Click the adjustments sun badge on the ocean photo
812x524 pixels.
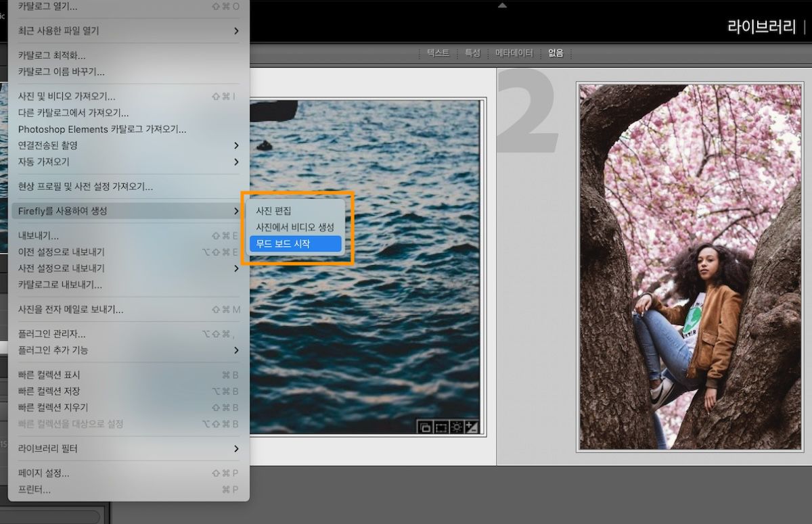(x=455, y=427)
